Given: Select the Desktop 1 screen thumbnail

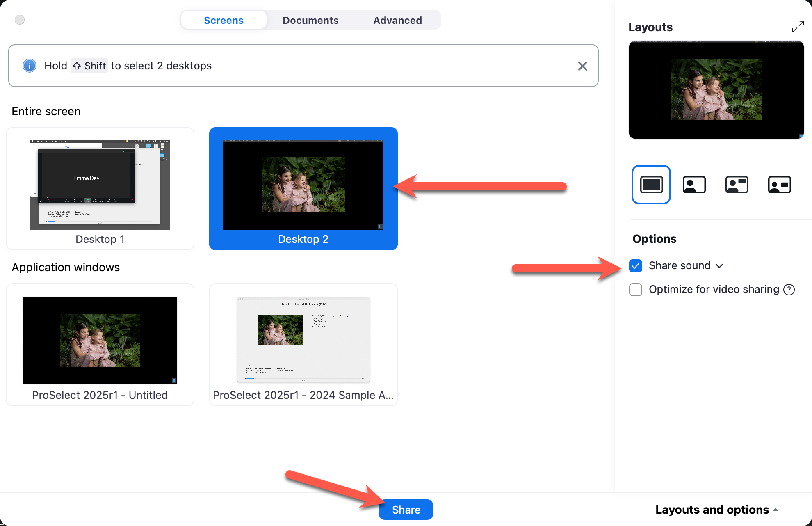Looking at the screenshot, I should click(100, 189).
